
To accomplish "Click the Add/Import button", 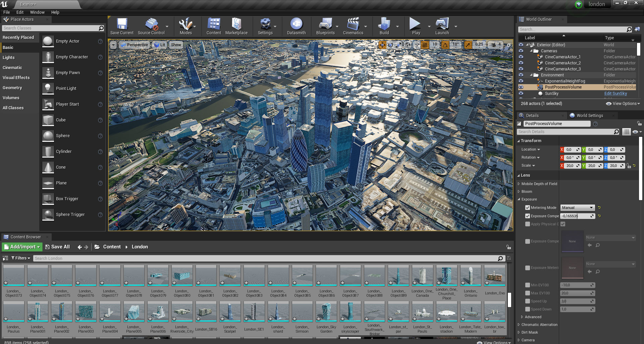I will point(22,247).
